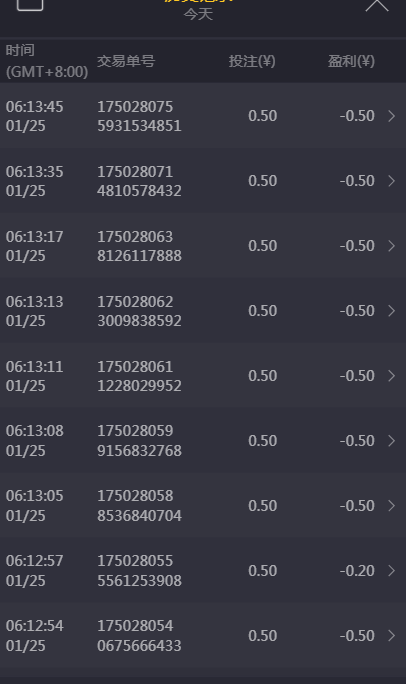
Task: Select transaction number 1750280755931534851
Action: tap(139, 116)
